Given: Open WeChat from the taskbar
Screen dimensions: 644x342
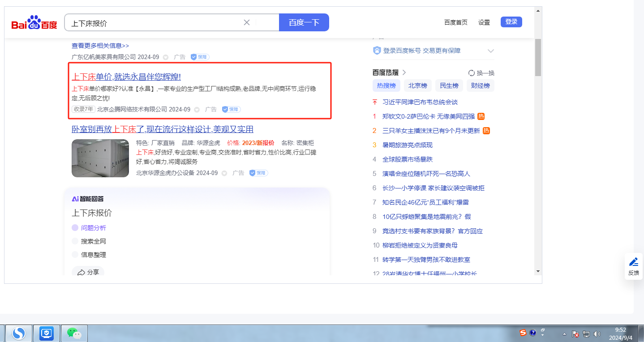Looking at the screenshot, I should [x=74, y=333].
